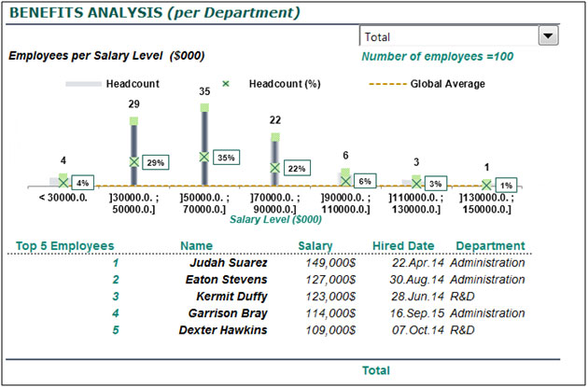The image size is (588, 387).
Task: Click the salary 123,000$
Action: [x=330, y=297]
